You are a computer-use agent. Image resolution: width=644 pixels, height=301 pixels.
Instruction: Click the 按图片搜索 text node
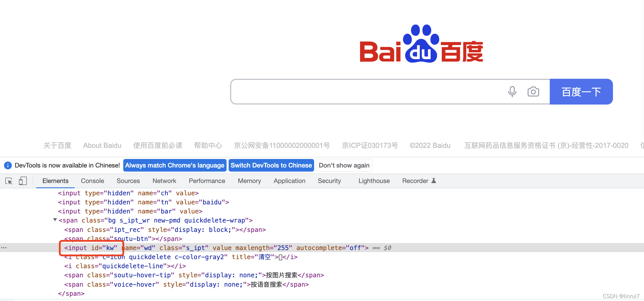pyautogui.click(x=282, y=275)
